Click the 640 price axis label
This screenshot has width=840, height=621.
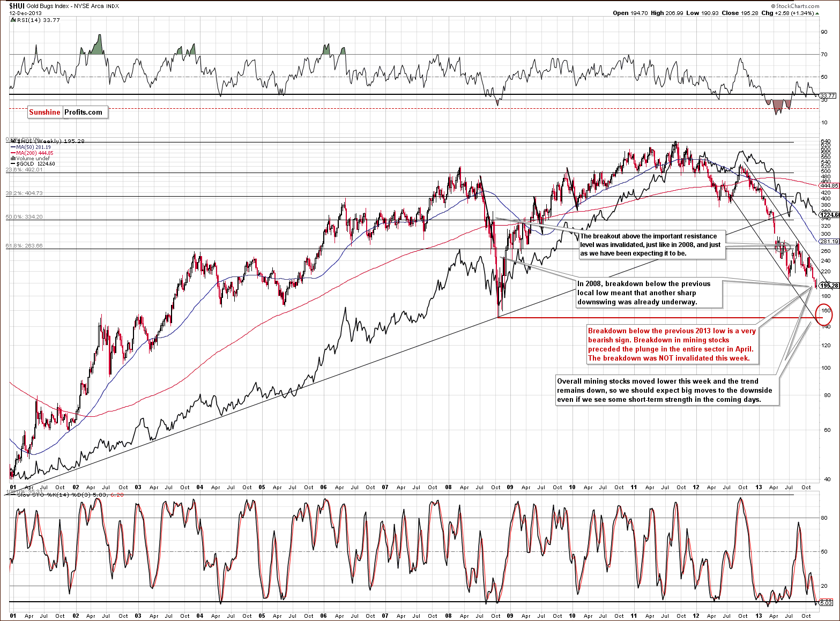pos(826,142)
